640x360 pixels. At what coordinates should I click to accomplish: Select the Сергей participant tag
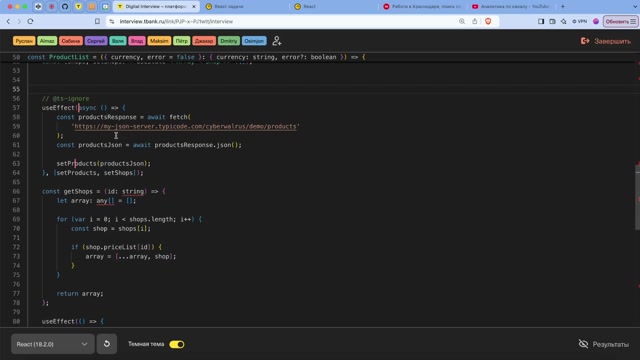tap(96, 41)
